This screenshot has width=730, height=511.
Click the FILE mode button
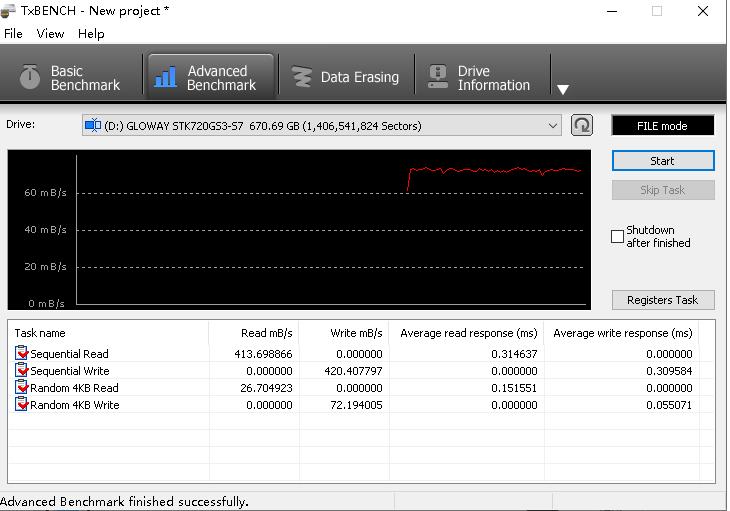[662, 126]
